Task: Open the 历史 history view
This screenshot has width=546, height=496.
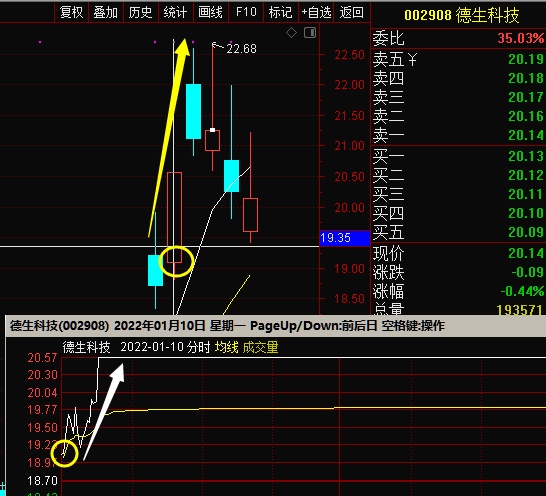Action: (141, 12)
